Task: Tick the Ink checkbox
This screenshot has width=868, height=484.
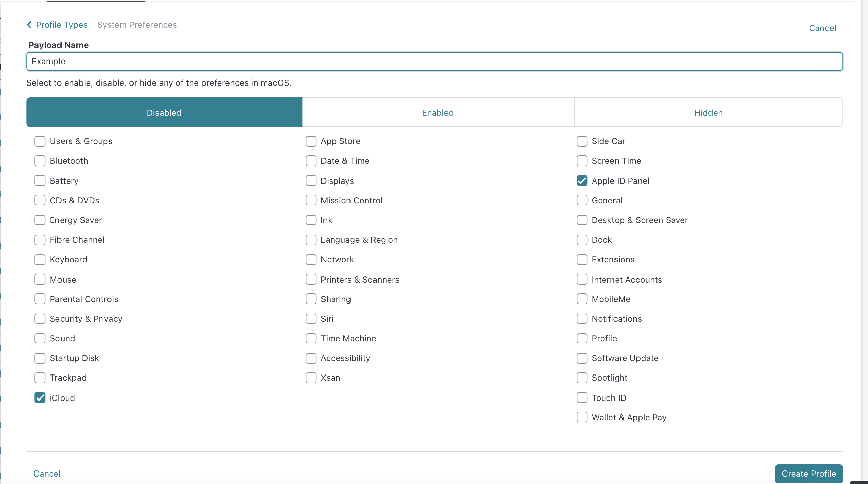Action: [x=311, y=220]
